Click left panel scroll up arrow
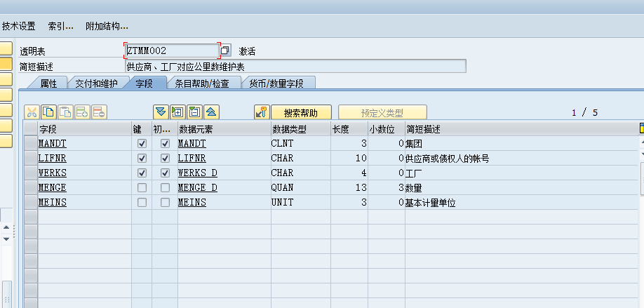Viewport: 644px width, 308px height. pyautogui.click(x=6, y=227)
